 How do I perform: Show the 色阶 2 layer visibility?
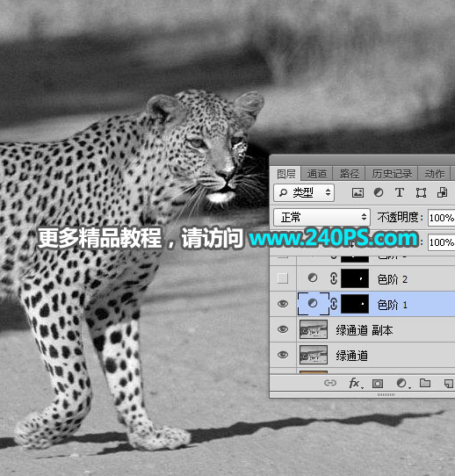pyautogui.click(x=283, y=278)
